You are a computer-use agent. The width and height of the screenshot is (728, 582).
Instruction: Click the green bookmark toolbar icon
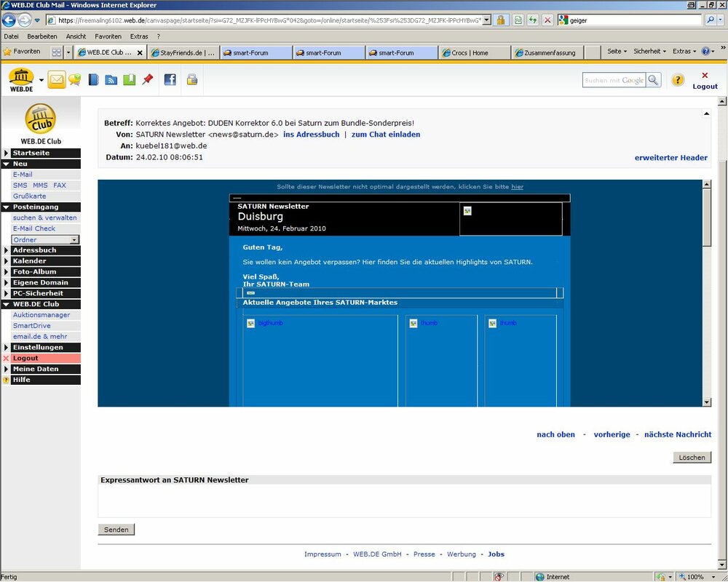pos(130,80)
